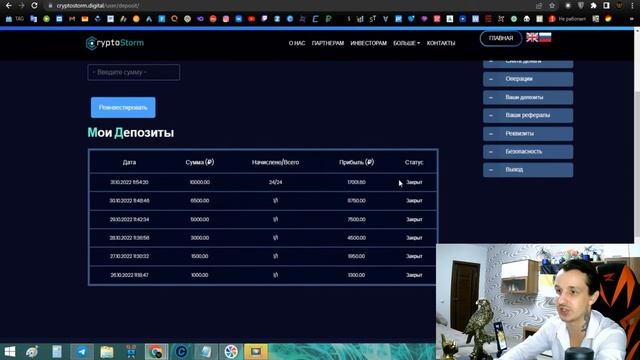Reload the page with the refresh icon
The height and width of the screenshot is (360, 640).
[34, 6]
